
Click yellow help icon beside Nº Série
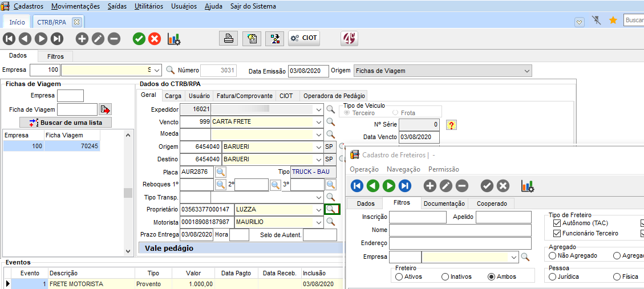click(x=451, y=125)
